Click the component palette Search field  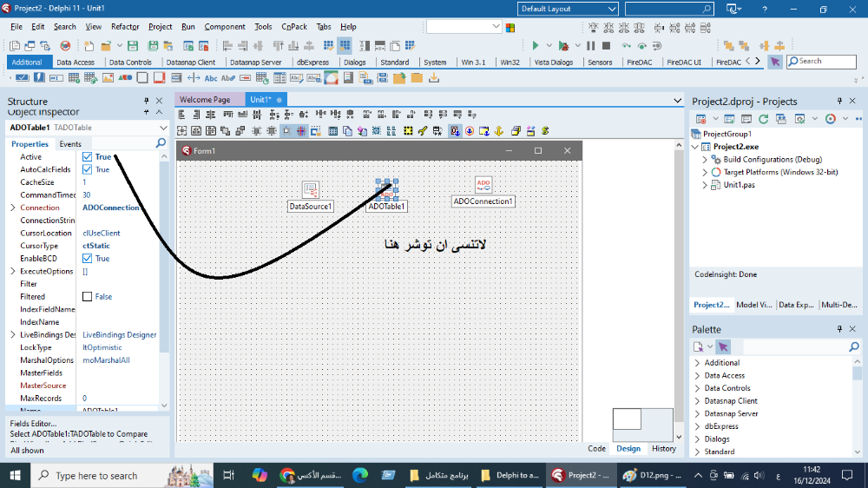tap(821, 62)
